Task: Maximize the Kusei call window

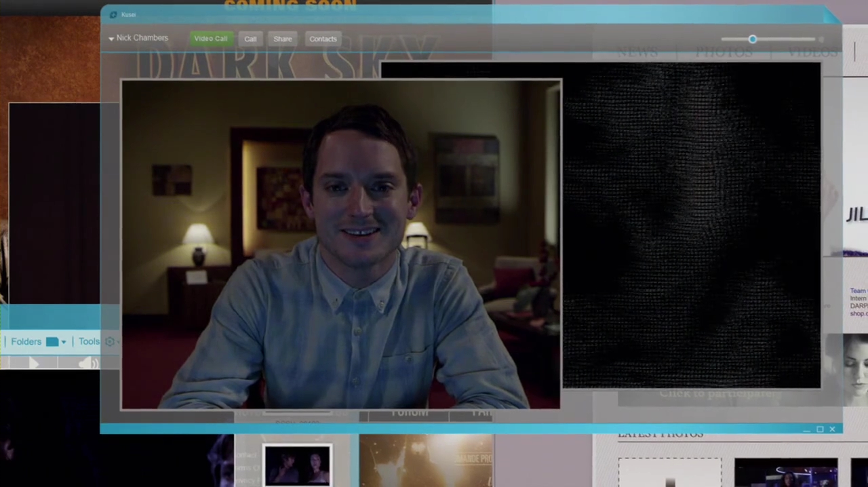Action: tap(820, 429)
